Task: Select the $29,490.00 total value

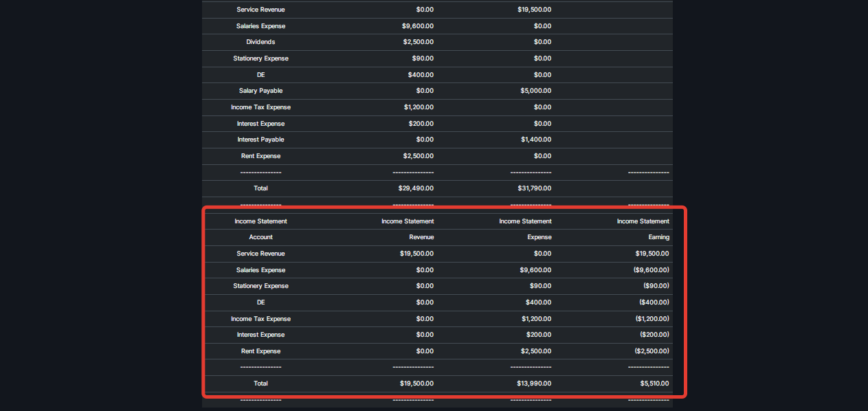Action: tap(416, 188)
